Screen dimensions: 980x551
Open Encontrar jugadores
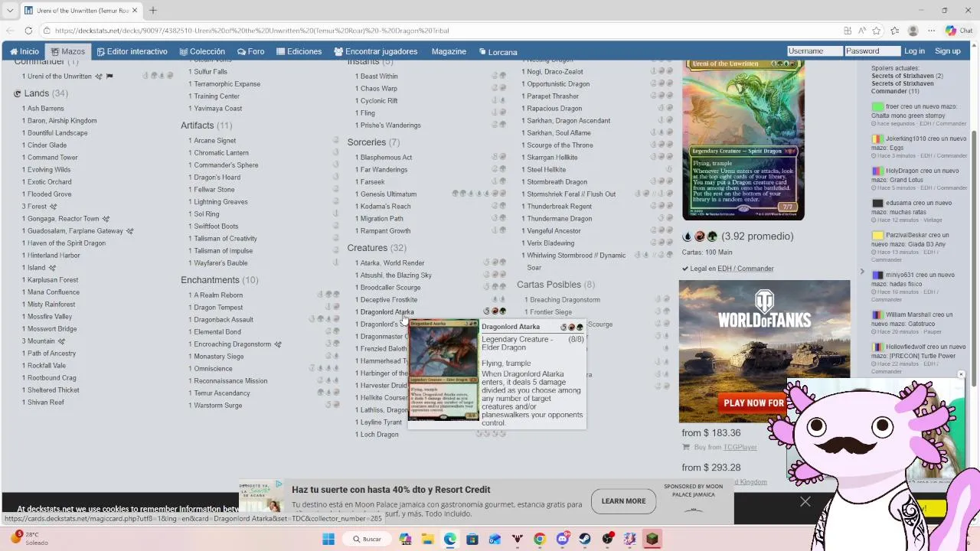(x=376, y=51)
